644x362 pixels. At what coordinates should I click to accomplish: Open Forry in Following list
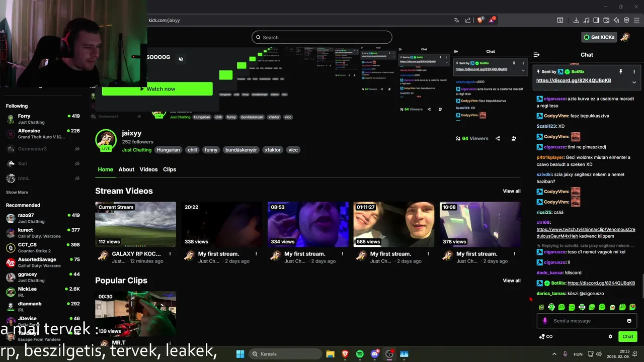coord(43,119)
